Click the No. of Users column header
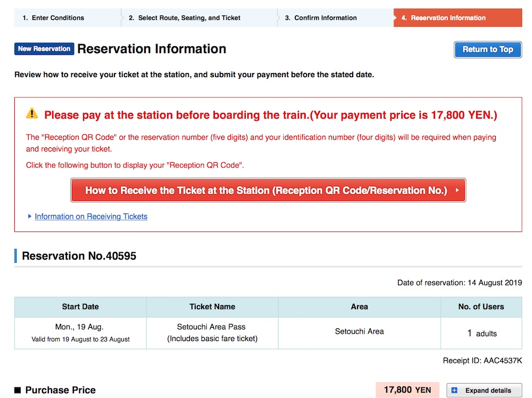This screenshot has width=532, height=398. tap(481, 306)
